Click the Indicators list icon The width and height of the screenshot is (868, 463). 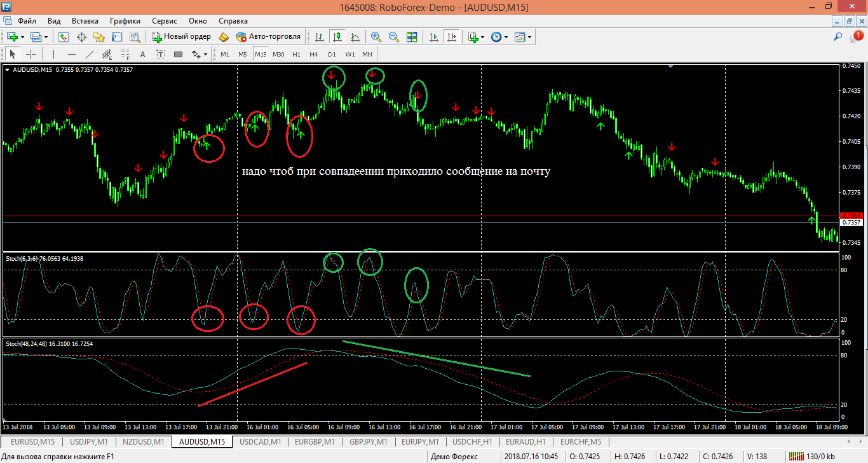coord(473,37)
